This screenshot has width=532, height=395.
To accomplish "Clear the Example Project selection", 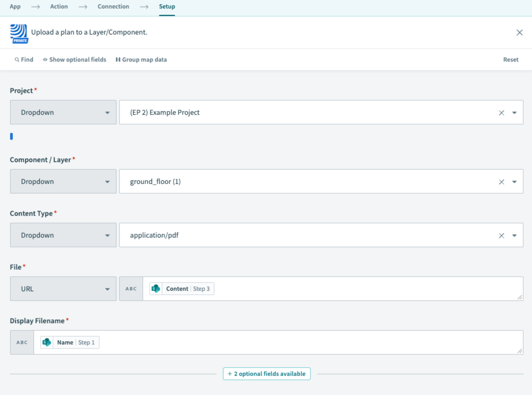I will 501,113.
